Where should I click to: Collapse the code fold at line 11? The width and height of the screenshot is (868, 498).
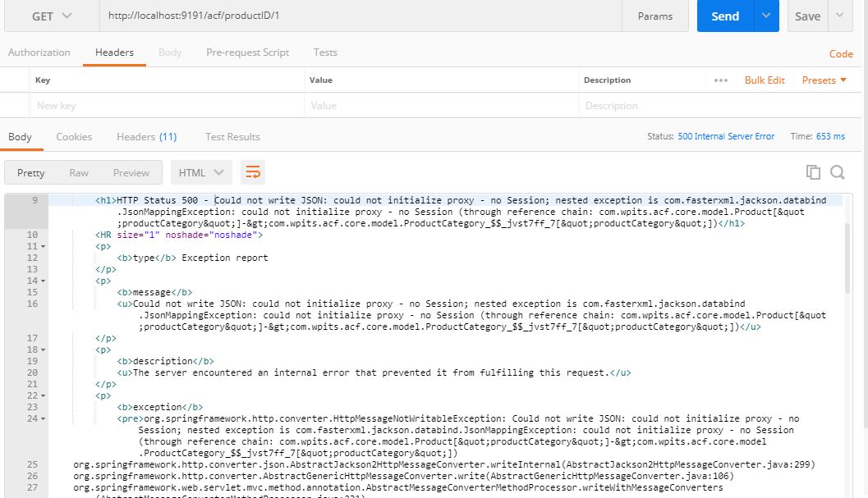[x=44, y=247]
